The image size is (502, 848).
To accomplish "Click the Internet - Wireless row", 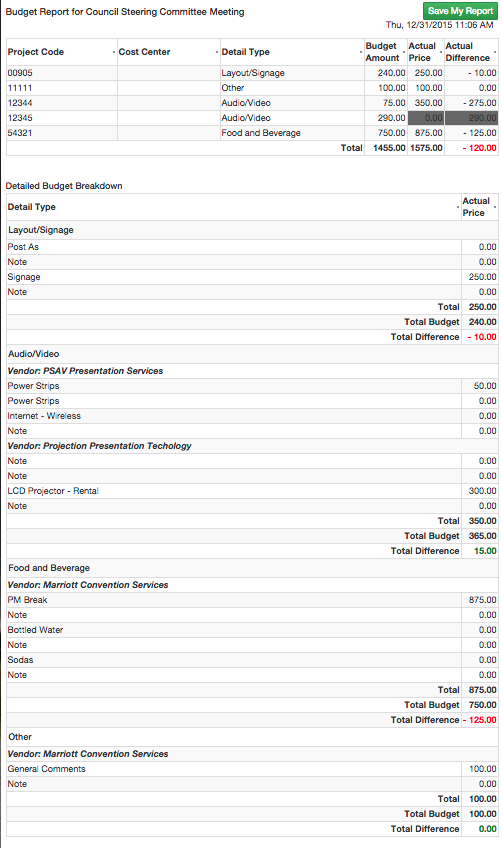I will tap(252, 416).
